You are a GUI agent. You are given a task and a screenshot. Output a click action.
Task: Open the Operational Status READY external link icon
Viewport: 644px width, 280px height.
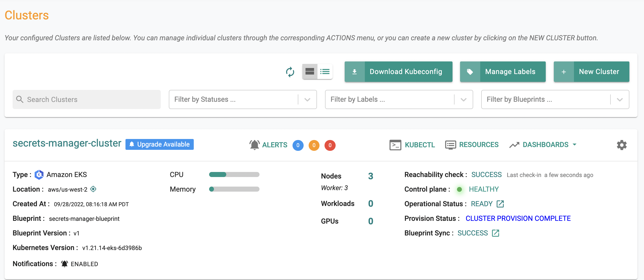500,204
